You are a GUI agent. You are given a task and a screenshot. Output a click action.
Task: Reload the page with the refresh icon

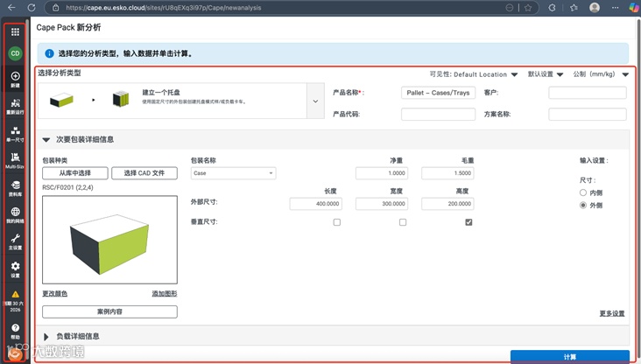click(32, 7)
